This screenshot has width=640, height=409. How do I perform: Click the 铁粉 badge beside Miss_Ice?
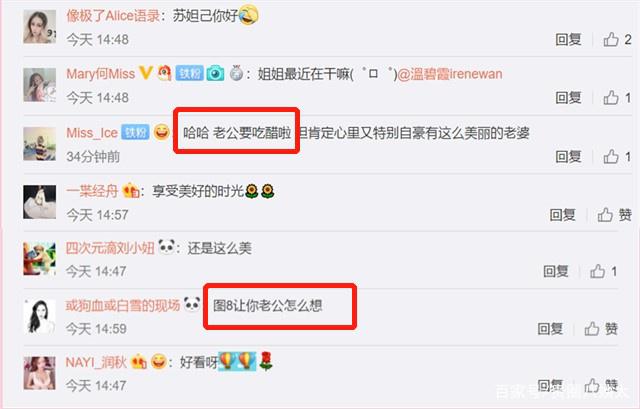[135, 132]
